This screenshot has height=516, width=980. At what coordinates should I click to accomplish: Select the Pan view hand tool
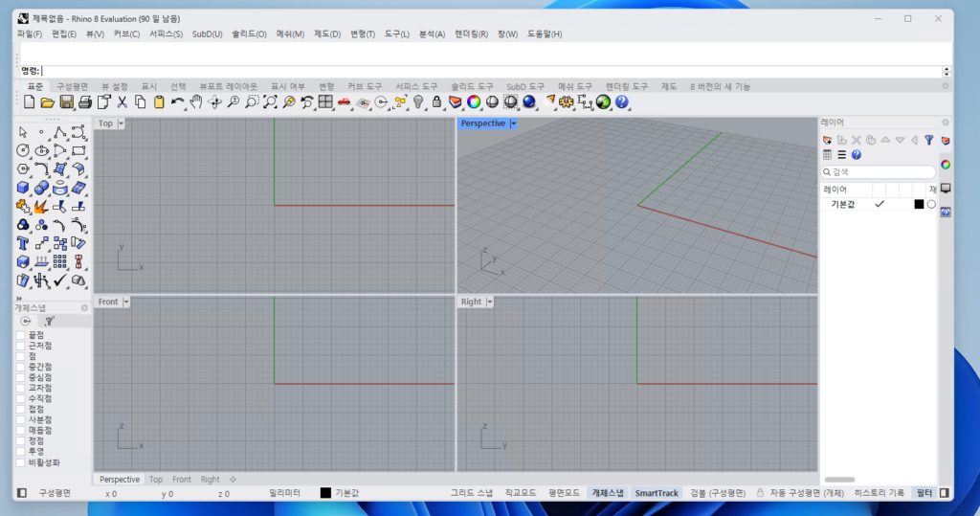click(x=196, y=101)
